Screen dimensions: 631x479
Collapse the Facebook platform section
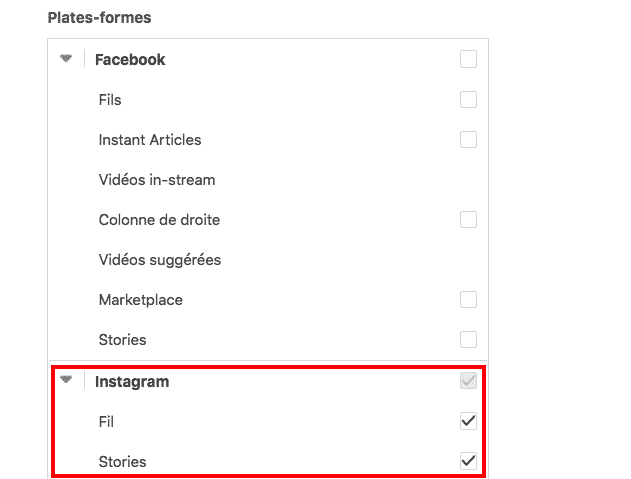click(x=66, y=59)
